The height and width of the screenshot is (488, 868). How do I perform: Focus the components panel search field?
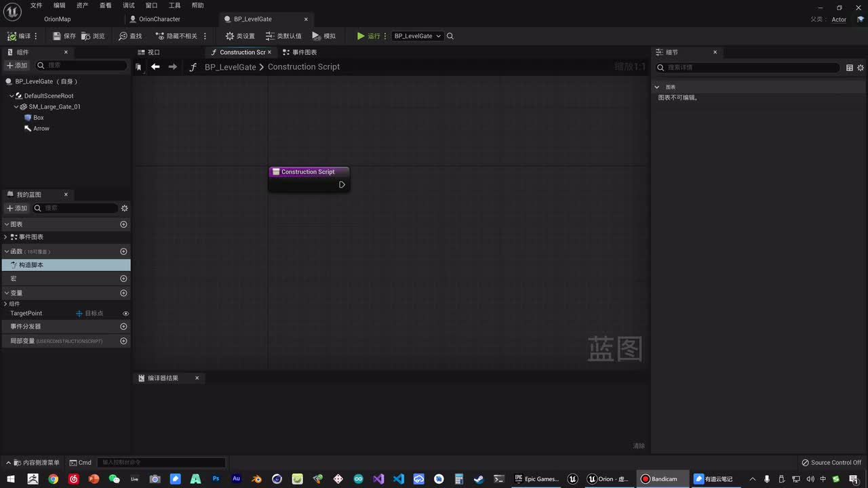coord(81,65)
